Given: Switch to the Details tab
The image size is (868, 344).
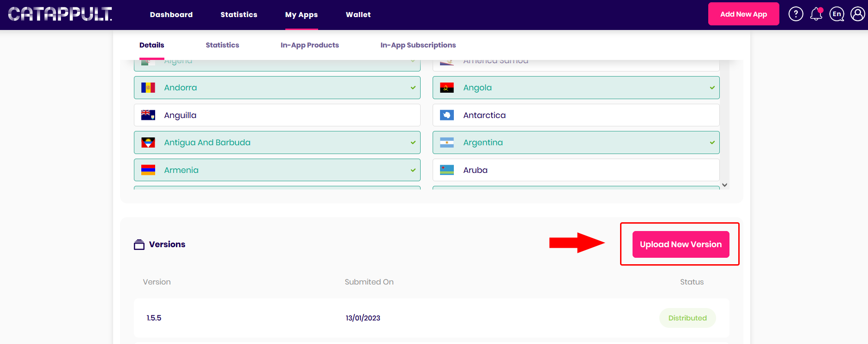Looking at the screenshot, I should point(152,45).
